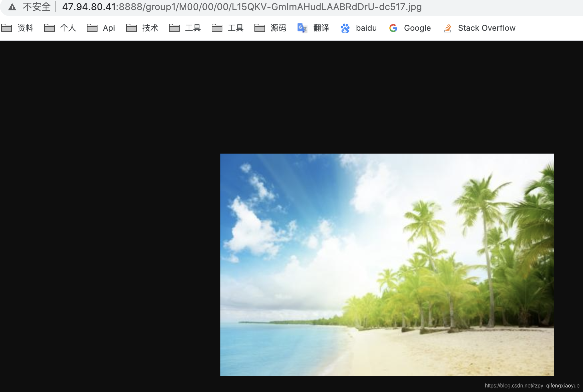Click the baidu paw-print bookmark icon
Screen dimensions: 583x392
(x=345, y=28)
